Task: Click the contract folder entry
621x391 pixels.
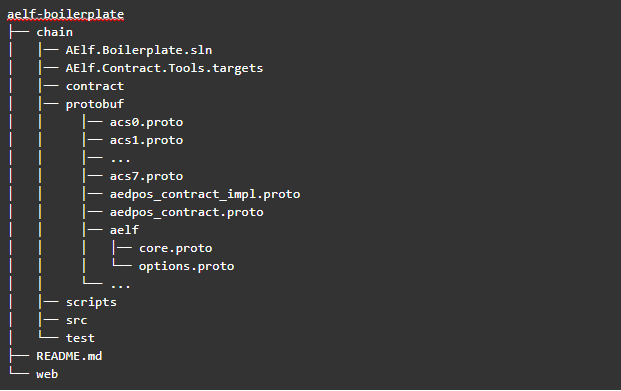Action: [95, 86]
